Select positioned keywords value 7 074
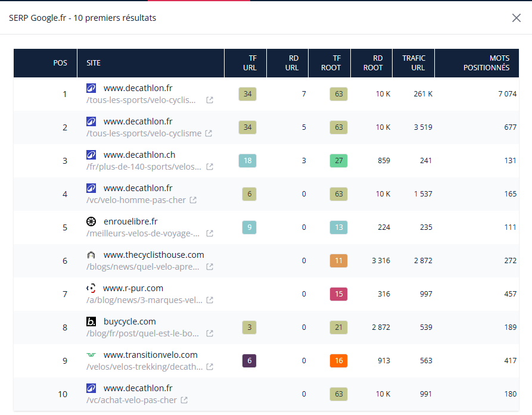This screenshot has width=532, height=415. point(507,94)
